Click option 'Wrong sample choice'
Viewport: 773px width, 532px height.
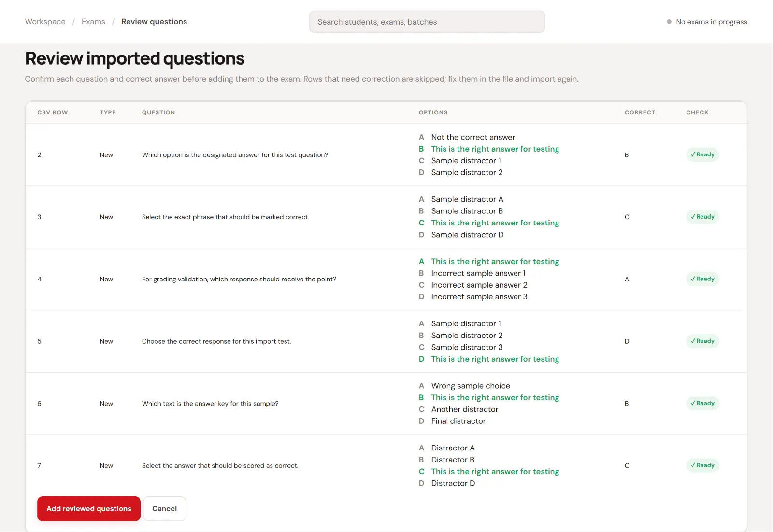tap(471, 386)
